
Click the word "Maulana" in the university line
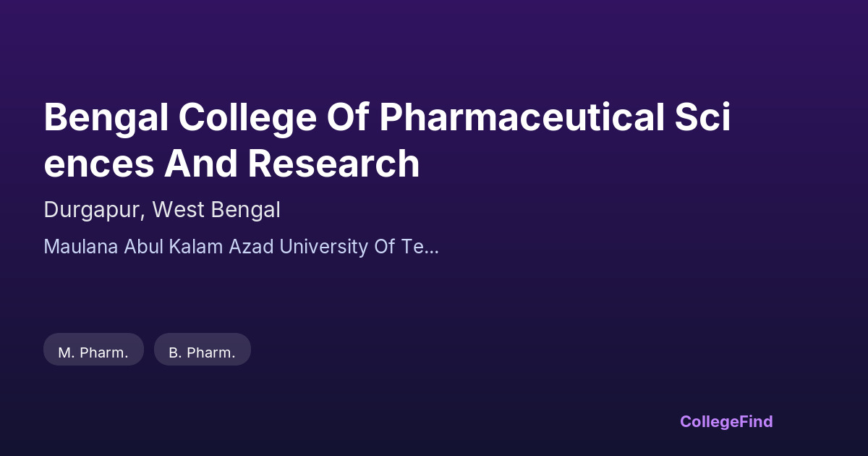click(80, 247)
